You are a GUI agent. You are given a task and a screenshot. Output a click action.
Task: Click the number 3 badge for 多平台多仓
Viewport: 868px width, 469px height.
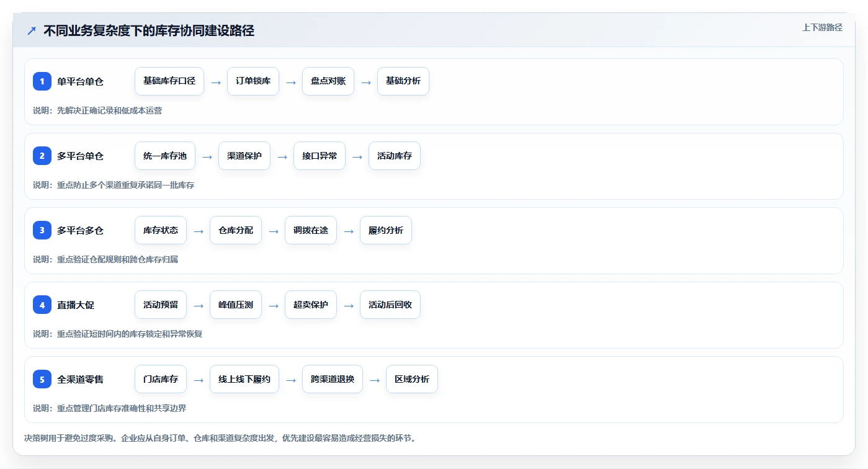(x=42, y=230)
